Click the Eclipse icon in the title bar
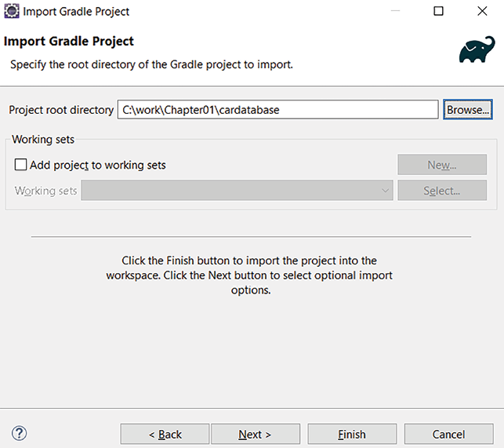 click(x=11, y=12)
